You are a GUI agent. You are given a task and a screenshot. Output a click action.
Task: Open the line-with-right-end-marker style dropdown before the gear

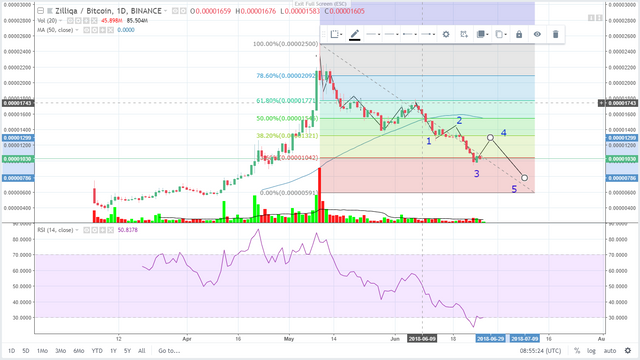(x=428, y=34)
